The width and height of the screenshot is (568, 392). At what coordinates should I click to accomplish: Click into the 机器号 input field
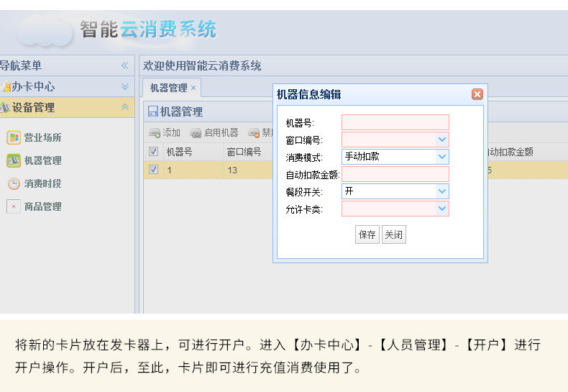click(x=395, y=122)
